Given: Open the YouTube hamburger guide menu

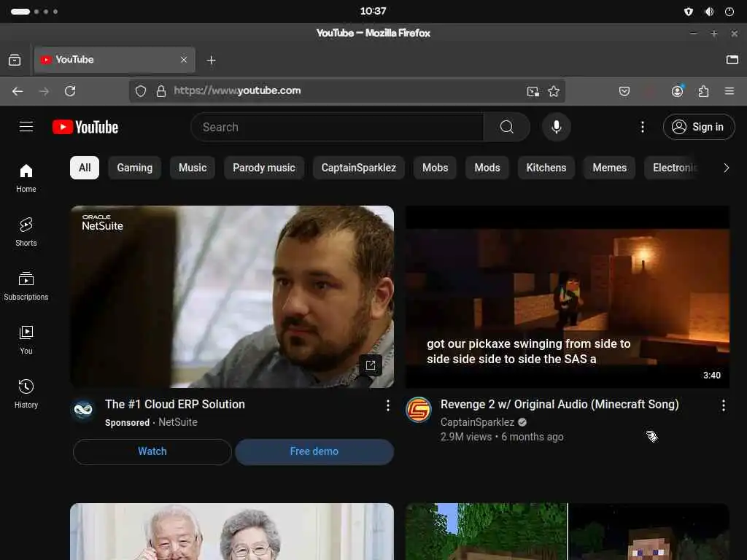Looking at the screenshot, I should point(26,127).
